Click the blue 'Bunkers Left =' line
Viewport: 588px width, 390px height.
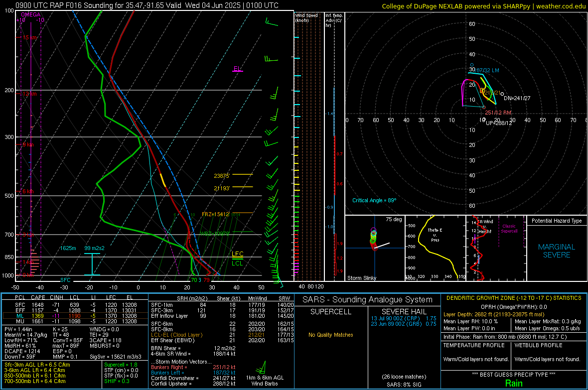193,373
